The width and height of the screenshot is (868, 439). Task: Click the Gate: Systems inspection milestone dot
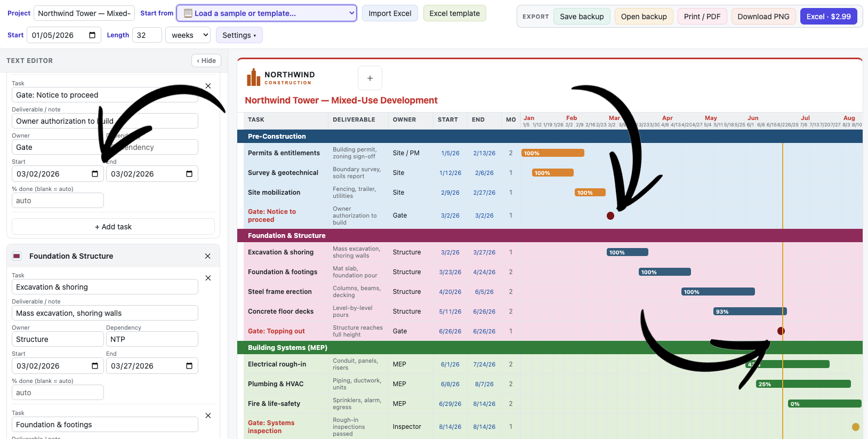tap(856, 427)
